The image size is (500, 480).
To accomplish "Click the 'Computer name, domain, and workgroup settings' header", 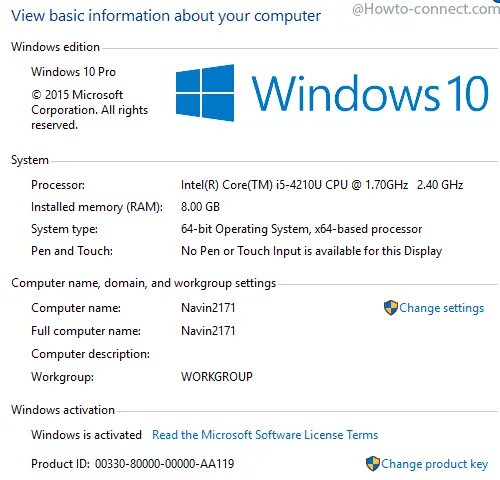I will tap(144, 283).
